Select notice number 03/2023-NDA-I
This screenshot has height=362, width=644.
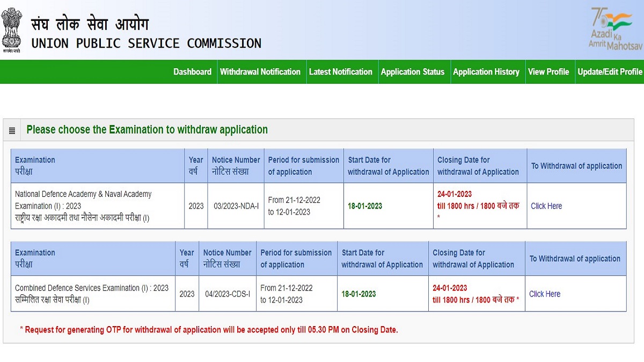(236, 206)
